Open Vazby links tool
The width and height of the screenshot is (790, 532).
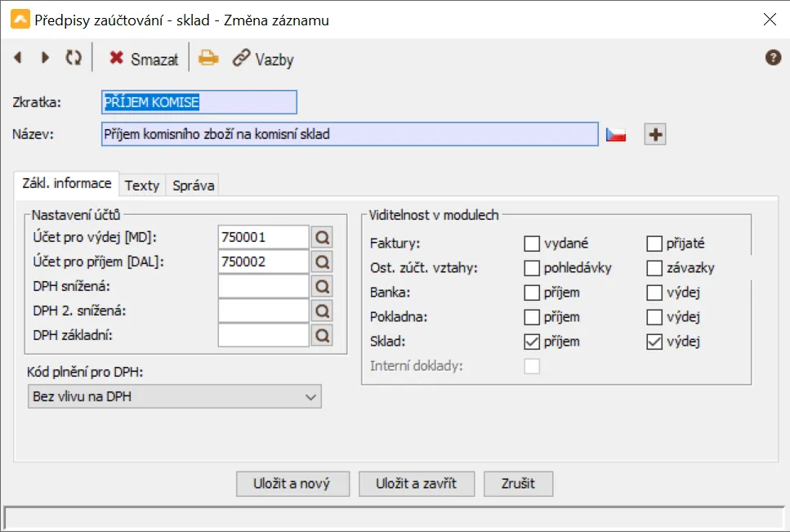263,59
